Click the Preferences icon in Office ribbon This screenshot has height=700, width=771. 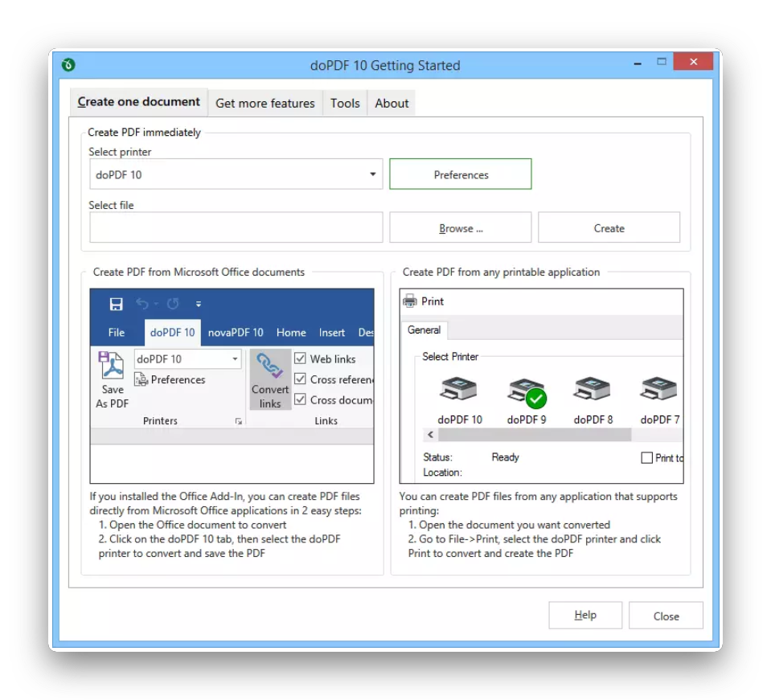click(141, 379)
